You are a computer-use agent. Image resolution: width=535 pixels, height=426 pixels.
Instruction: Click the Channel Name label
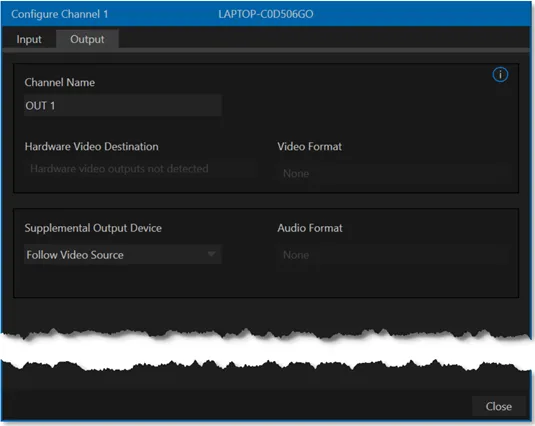coord(60,82)
